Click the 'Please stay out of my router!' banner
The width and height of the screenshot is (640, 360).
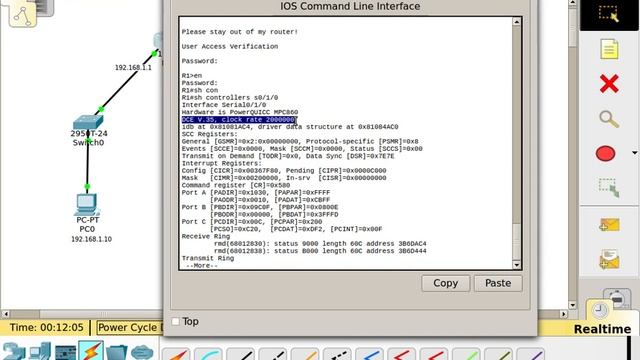240,32
